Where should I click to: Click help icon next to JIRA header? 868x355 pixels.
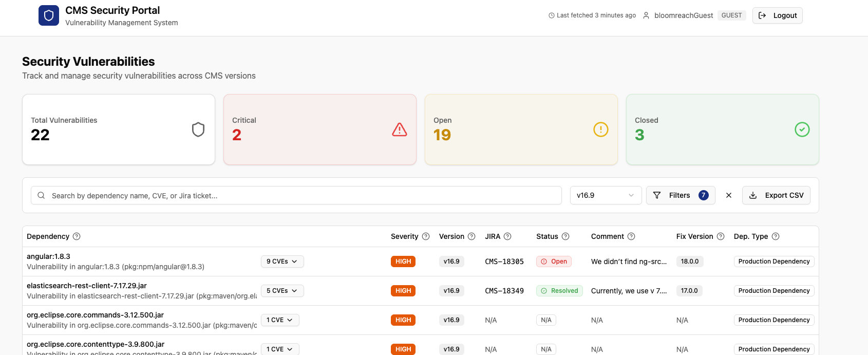pos(507,236)
